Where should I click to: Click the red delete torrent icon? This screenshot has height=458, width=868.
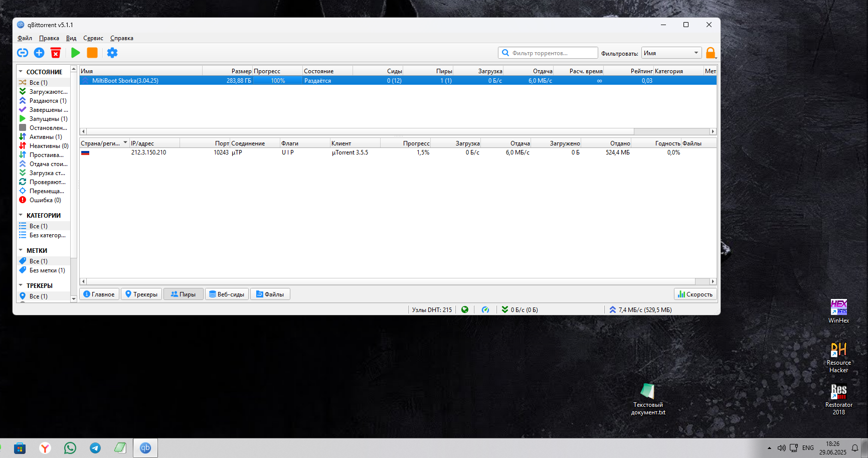[x=56, y=53]
